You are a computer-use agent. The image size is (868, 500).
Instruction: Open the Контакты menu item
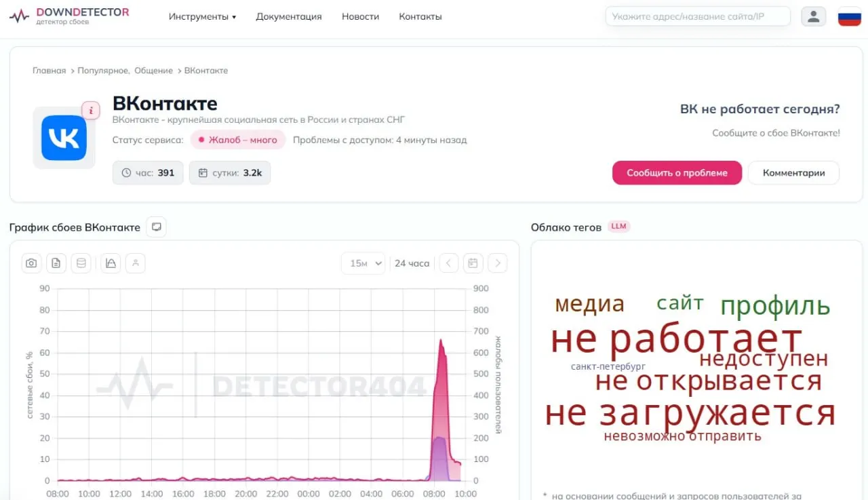pyautogui.click(x=420, y=16)
